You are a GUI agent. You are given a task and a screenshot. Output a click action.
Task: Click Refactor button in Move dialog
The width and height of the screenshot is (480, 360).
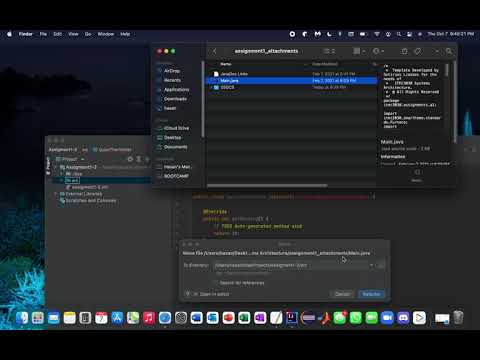(371, 294)
